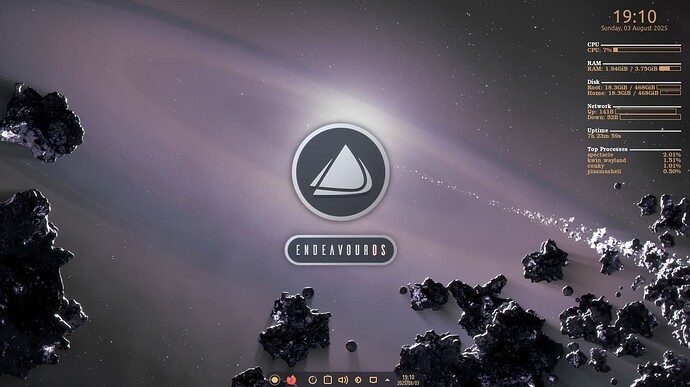Open the brightness and color tray icon
The image size is (690, 387).
click(358, 380)
